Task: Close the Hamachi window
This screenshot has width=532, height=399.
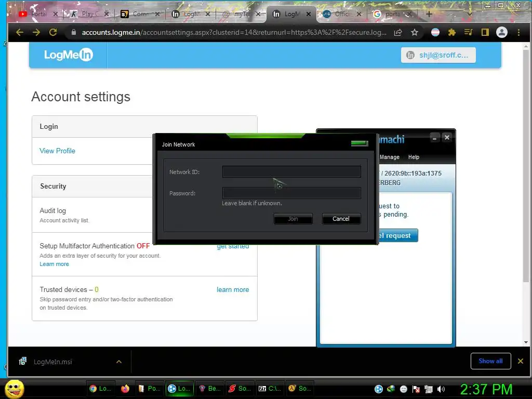Action: tap(447, 137)
